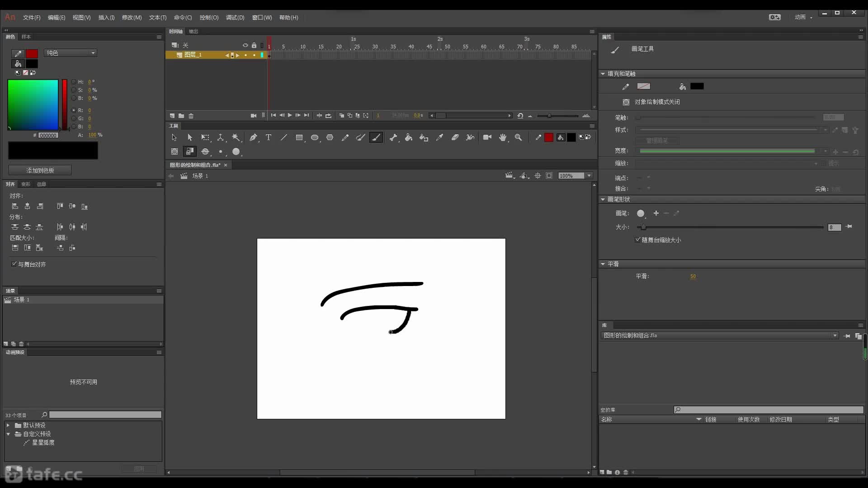Select the Magic Wand tool
This screenshot has height=488, width=868.
pos(236,137)
